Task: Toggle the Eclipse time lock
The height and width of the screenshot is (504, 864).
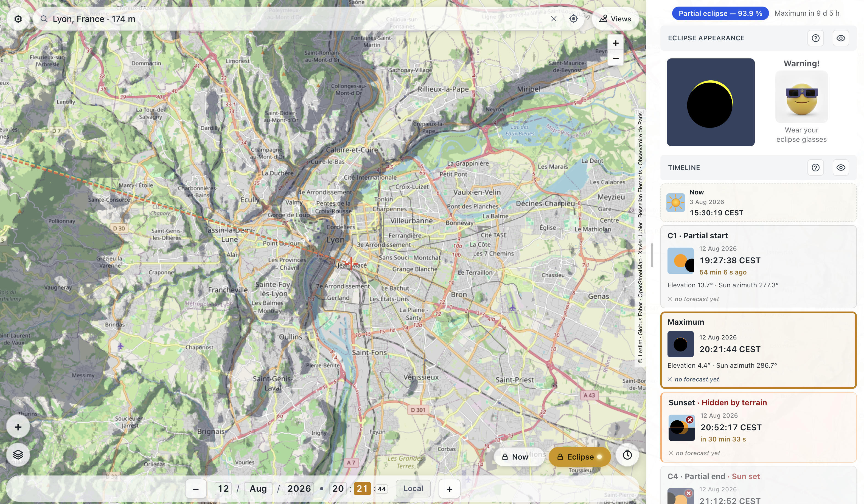Action: click(x=579, y=457)
